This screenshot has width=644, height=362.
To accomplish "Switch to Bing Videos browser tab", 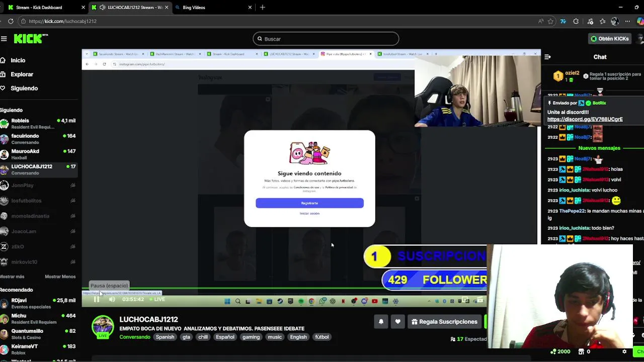I will pos(213,8).
